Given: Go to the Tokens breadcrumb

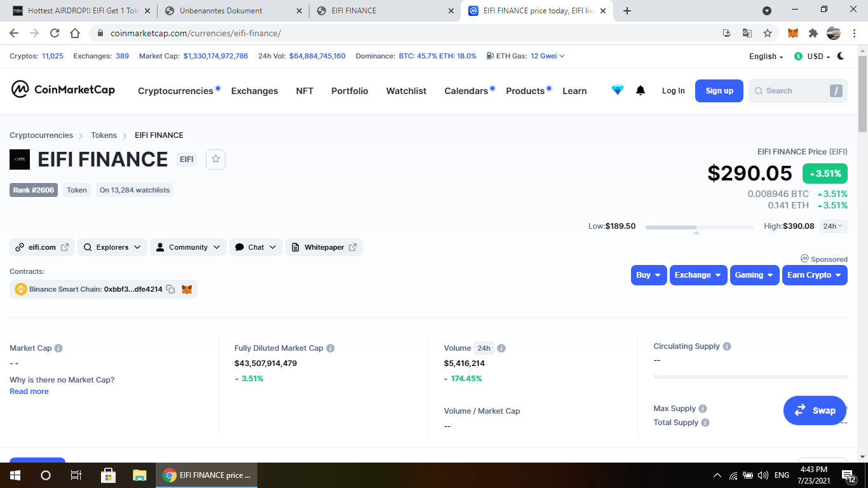Looking at the screenshot, I should point(104,135).
